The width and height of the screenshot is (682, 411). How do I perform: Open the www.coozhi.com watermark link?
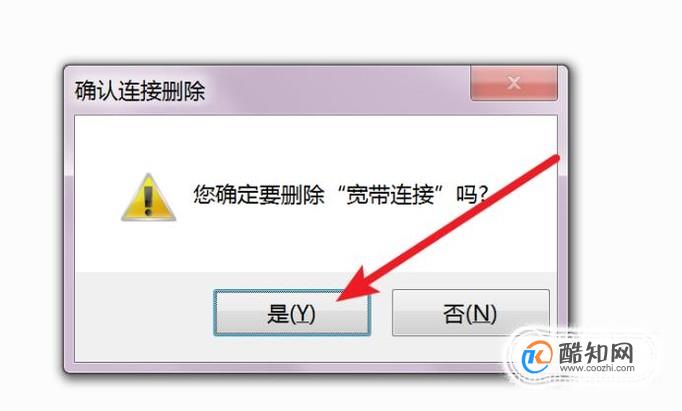coord(597,368)
